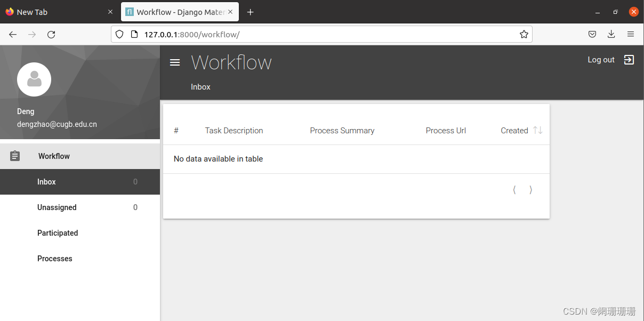Viewport: 644px width, 321px height.
Task: Go to next table page arrow
Action: point(530,189)
